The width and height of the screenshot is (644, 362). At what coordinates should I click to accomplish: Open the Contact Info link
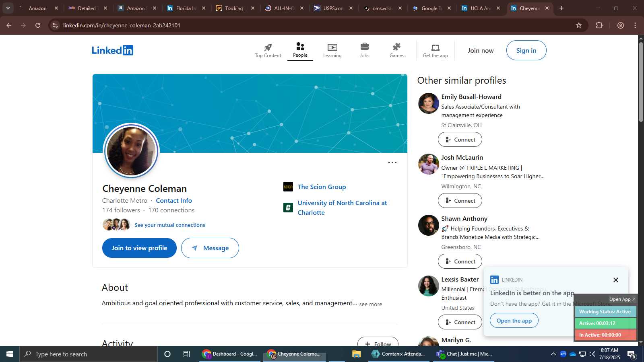point(174,200)
